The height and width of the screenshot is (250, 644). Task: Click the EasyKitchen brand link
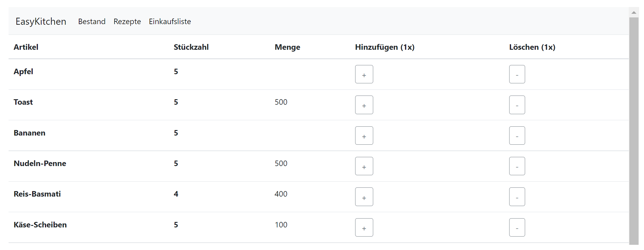click(41, 21)
